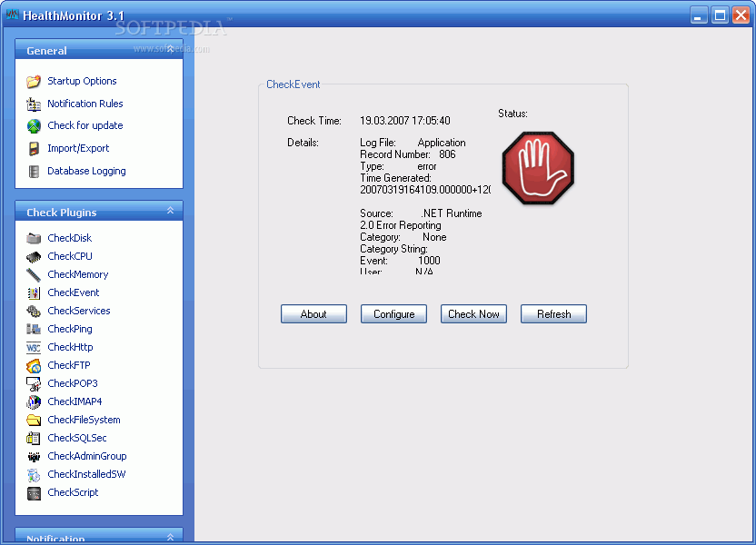Click the CheckMemory RAM icon
This screenshot has width=756, height=545.
point(34,274)
